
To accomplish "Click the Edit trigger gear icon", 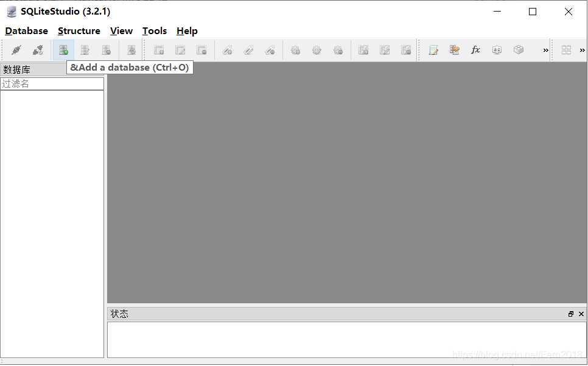I will (317, 50).
